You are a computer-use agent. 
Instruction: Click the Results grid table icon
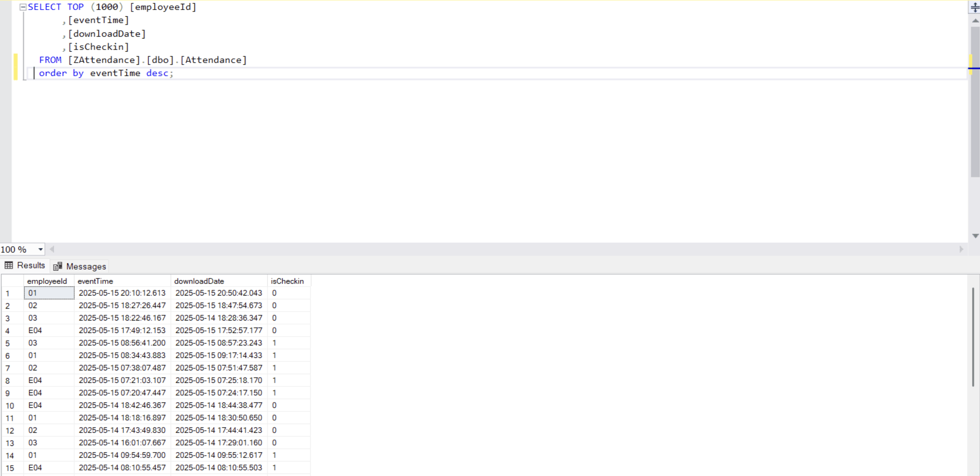(9, 266)
